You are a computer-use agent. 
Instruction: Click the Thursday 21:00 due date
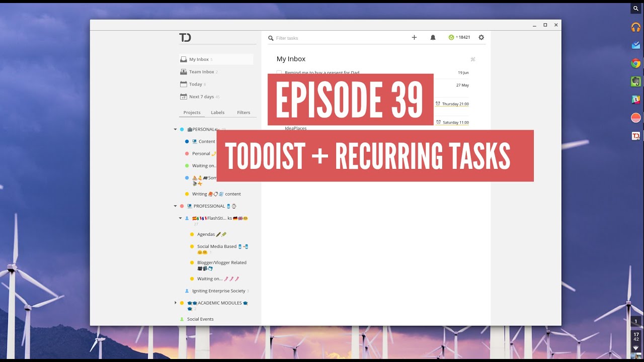coord(455,104)
